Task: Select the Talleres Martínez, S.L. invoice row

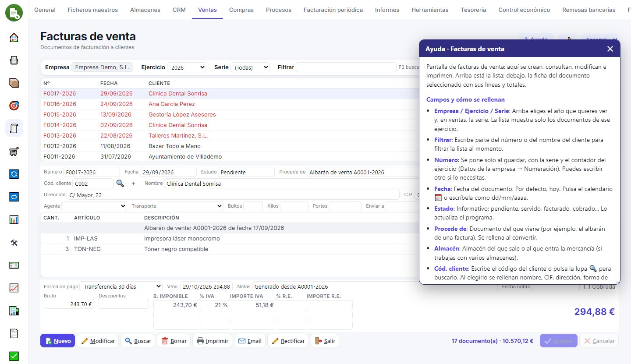Action: click(x=230, y=136)
